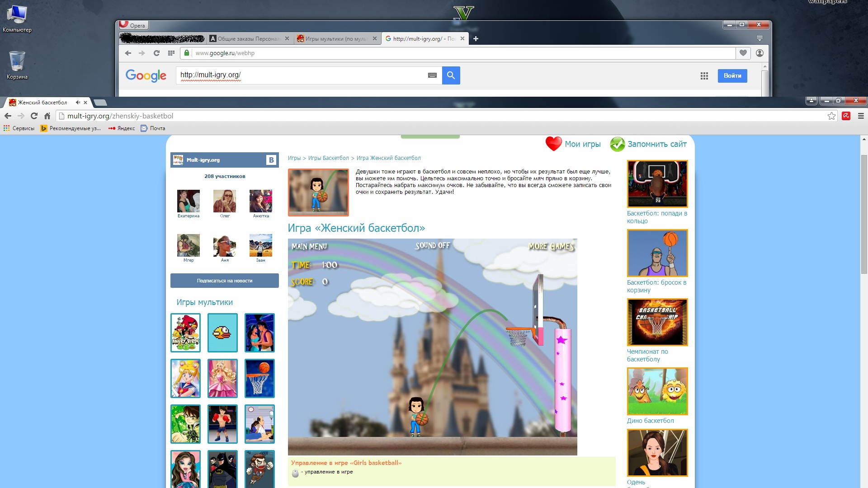Click the Войти button on Google
The width and height of the screenshot is (868, 488).
pyautogui.click(x=732, y=76)
